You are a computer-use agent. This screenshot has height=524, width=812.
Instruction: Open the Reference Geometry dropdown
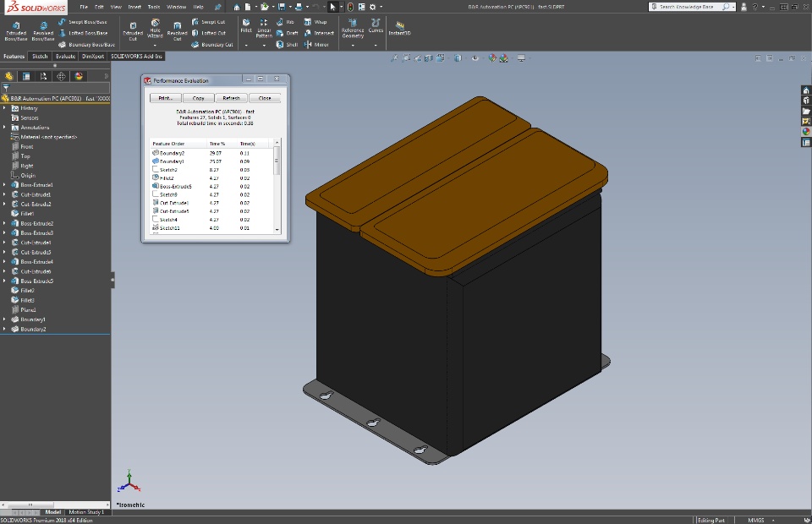353,44
